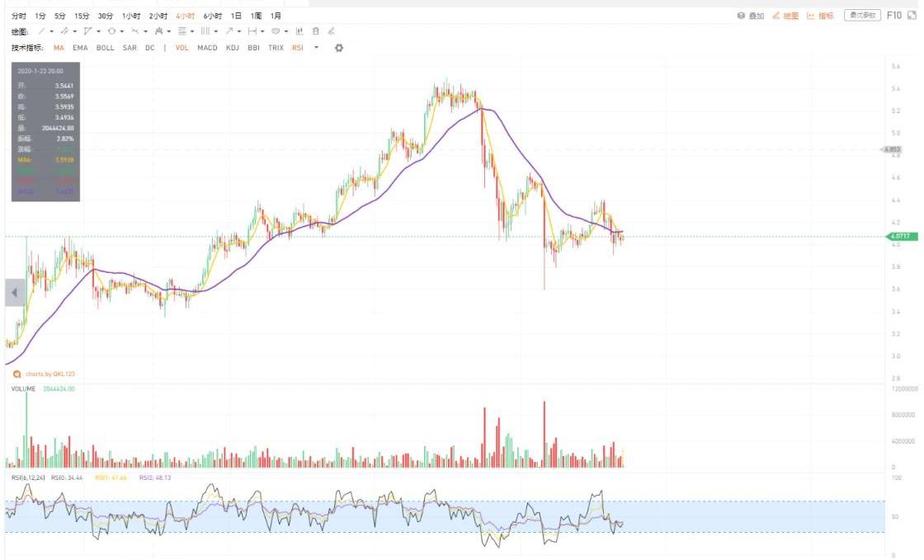
Task: Toggle the MACD indicator
Action: tap(207, 48)
